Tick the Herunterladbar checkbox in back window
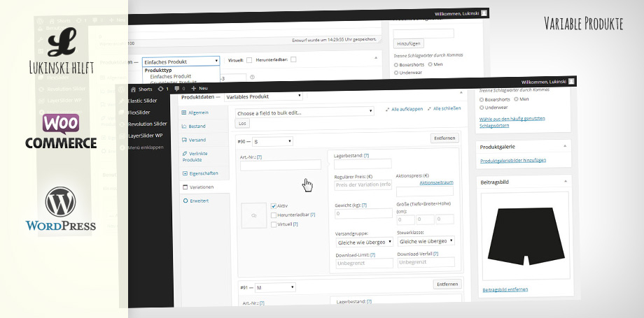The width and height of the screenshot is (644, 318). [293, 59]
